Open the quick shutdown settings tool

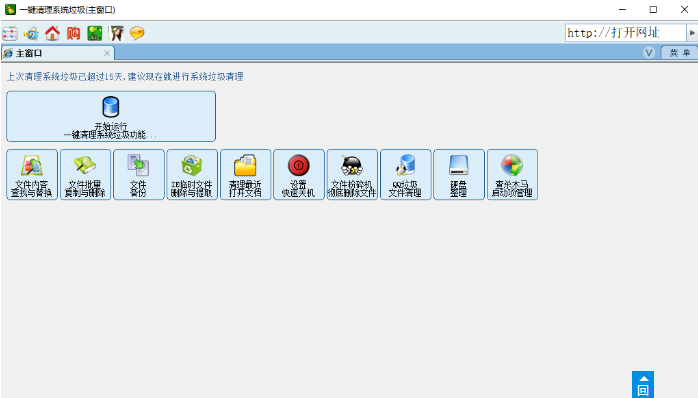click(299, 175)
